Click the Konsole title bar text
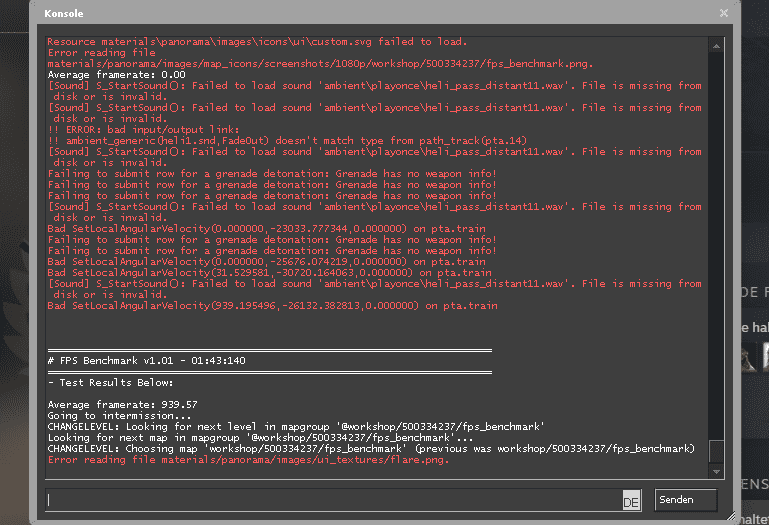Screen dimensions: 769x525 pos(63,13)
